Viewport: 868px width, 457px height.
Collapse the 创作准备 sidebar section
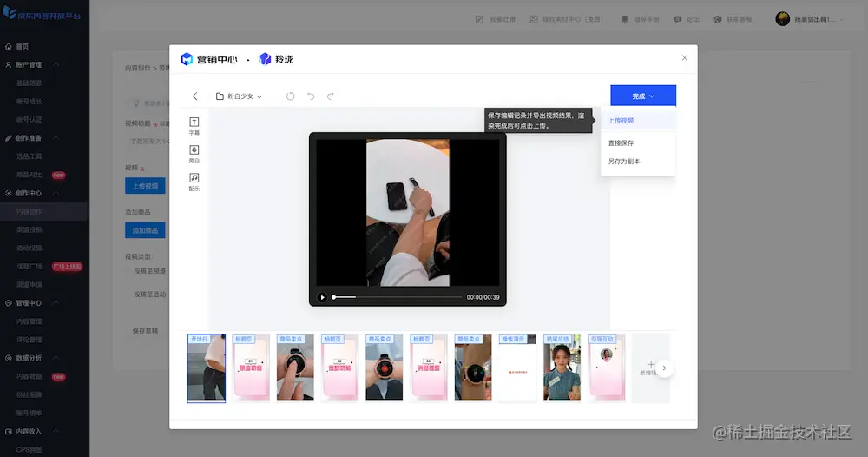coord(56,138)
